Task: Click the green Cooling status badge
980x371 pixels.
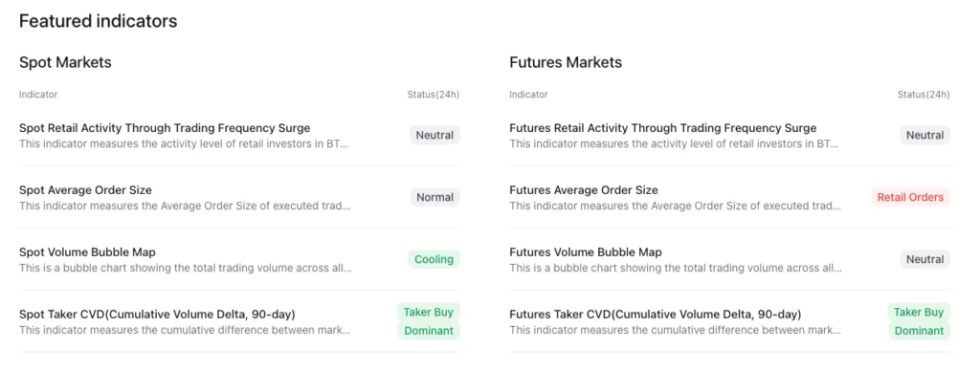Action: click(434, 259)
